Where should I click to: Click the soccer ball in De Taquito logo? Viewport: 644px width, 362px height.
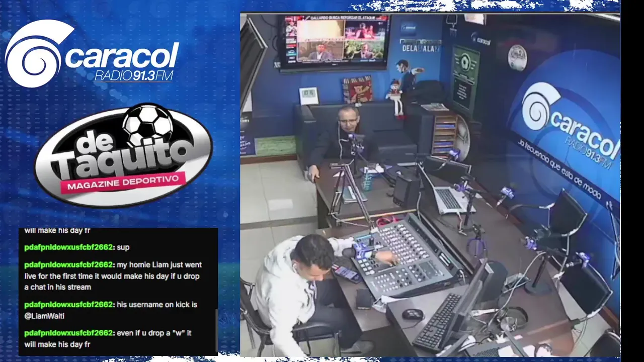click(x=147, y=125)
